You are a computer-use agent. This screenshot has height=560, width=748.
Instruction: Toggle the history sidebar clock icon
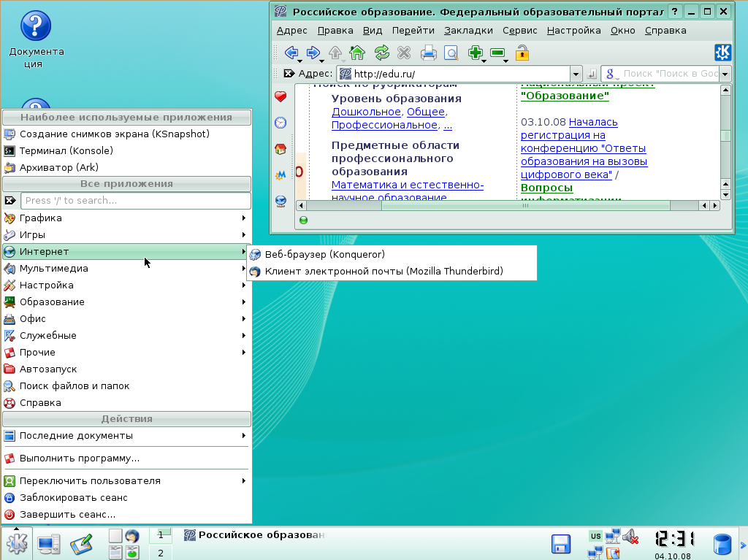pos(280,123)
